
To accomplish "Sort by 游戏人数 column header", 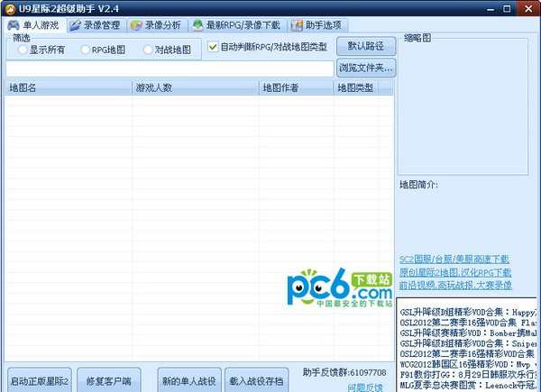I will [196, 88].
